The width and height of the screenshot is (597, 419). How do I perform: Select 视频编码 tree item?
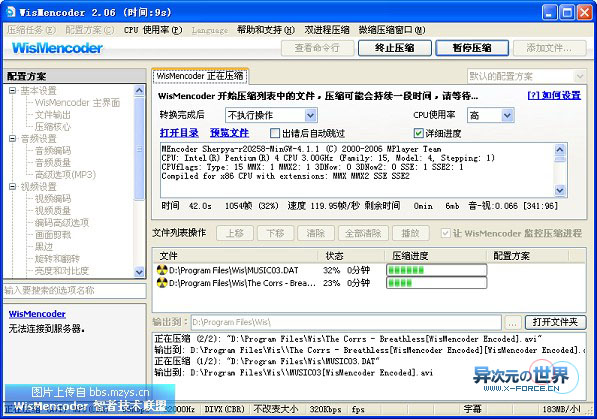pyautogui.click(x=53, y=198)
